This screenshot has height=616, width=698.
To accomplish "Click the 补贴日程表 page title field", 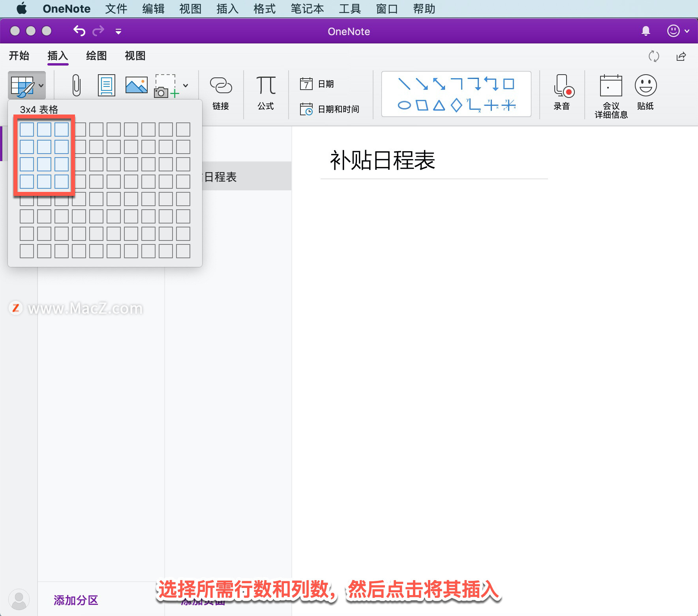I will tap(382, 160).
